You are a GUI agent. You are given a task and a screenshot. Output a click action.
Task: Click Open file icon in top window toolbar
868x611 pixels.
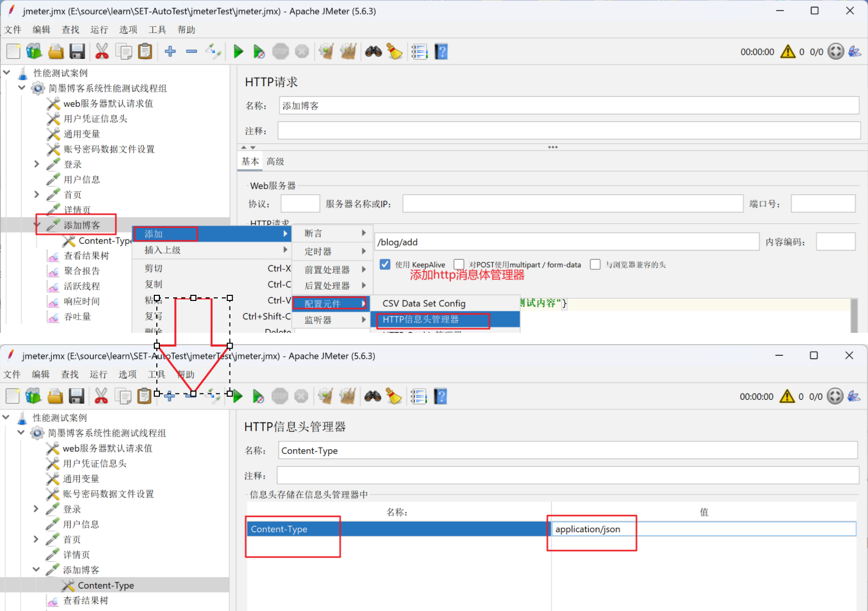pos(56,51)
